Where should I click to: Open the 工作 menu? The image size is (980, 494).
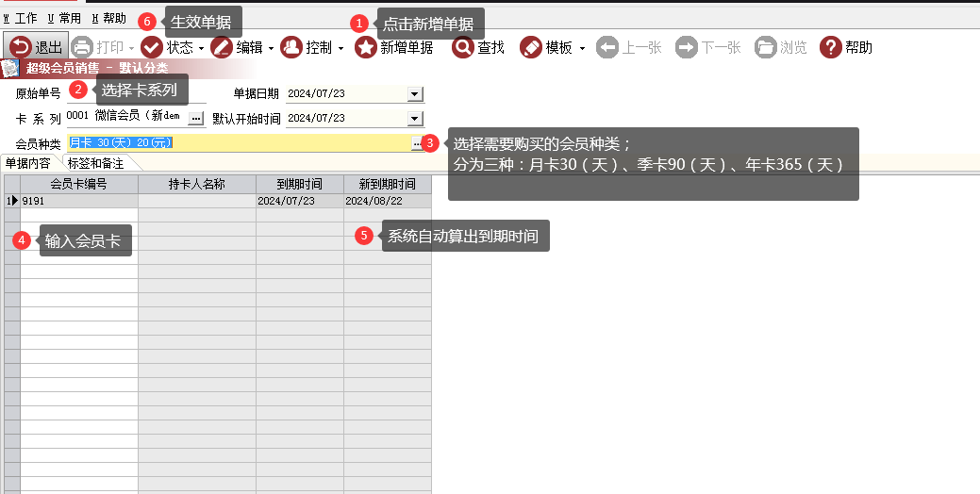pos(21,18)
